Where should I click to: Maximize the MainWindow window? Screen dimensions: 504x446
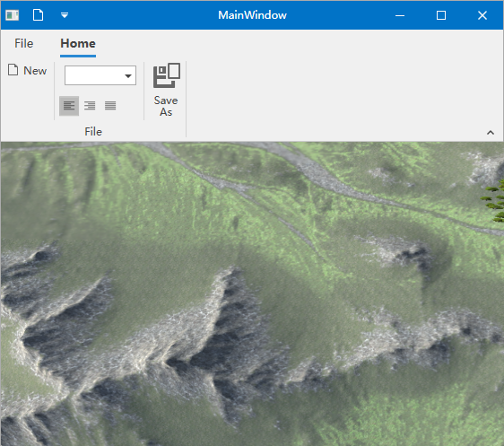(441, 15)
